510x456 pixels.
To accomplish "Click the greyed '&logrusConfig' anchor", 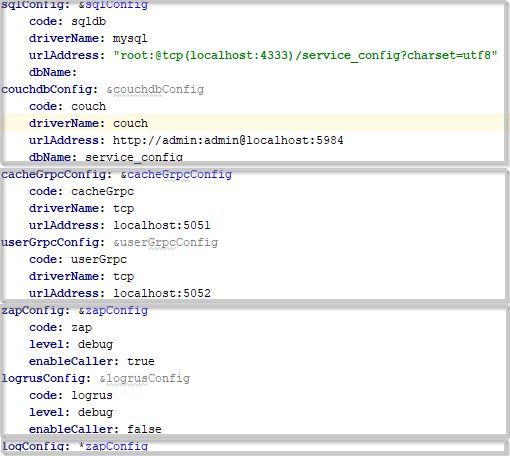I will (144, 378).
